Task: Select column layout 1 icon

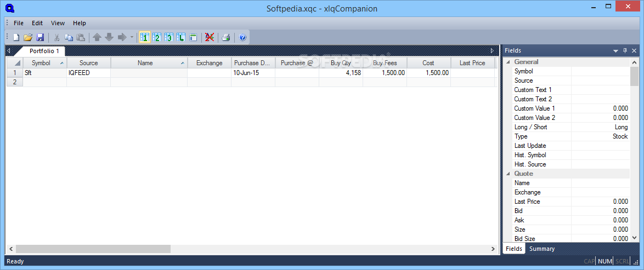Action: click(144, 37)
